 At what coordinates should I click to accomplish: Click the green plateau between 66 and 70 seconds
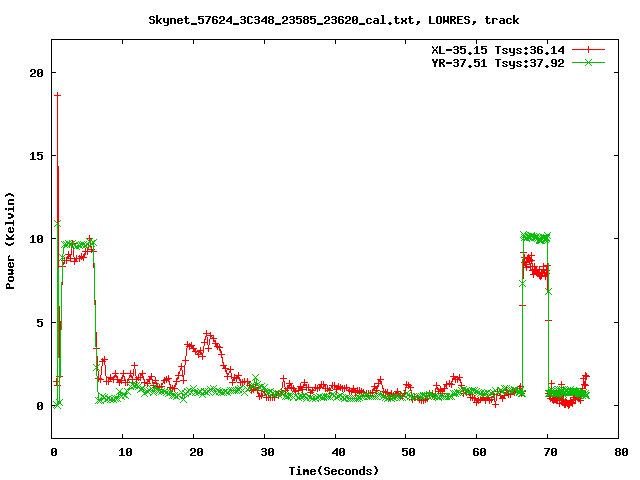[x=536, y=238]
